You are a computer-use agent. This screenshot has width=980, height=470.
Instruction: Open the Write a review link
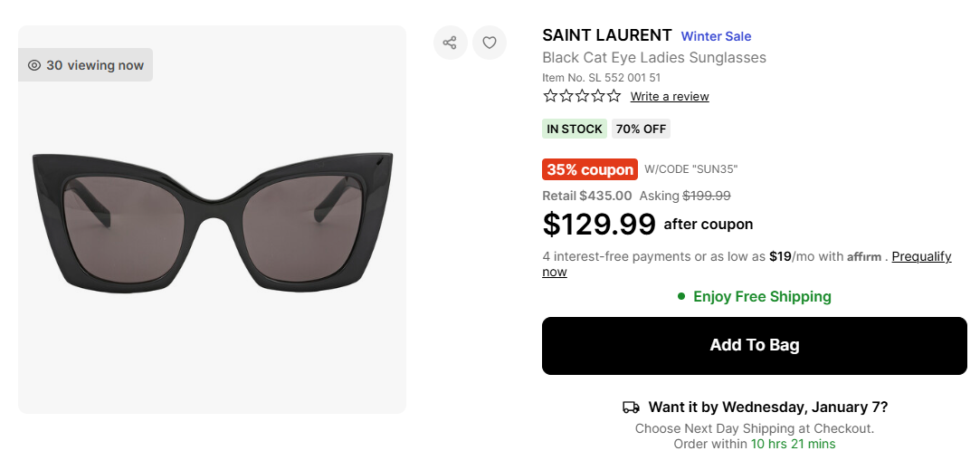click(x=670, y=97)
